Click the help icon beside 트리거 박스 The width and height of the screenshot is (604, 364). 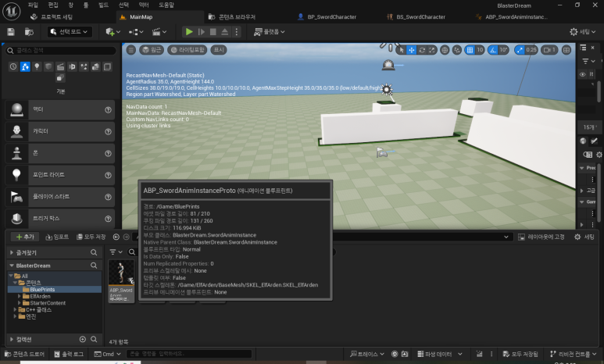[x=109, y=219]
